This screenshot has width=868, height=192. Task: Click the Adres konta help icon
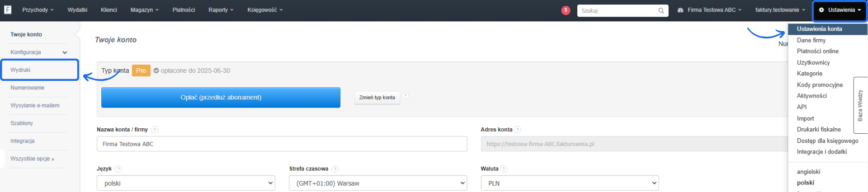coord(518,130)
